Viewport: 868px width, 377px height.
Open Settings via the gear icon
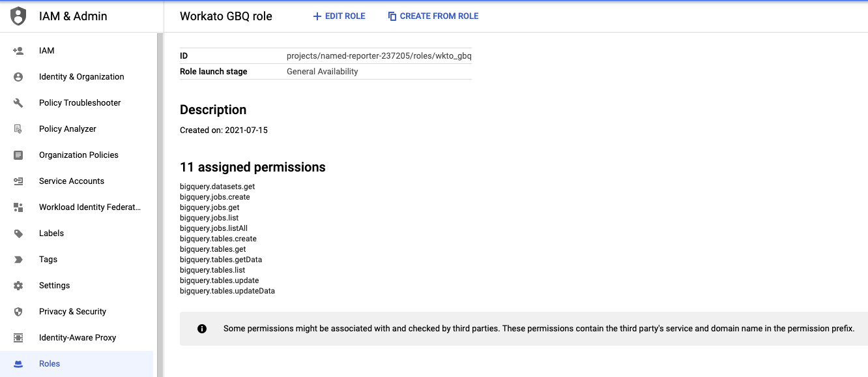(18, 285)
